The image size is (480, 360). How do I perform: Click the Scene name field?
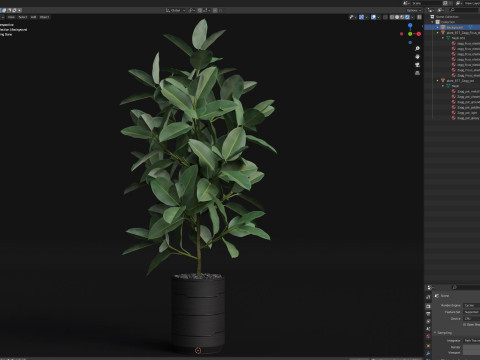pos(427,3)
